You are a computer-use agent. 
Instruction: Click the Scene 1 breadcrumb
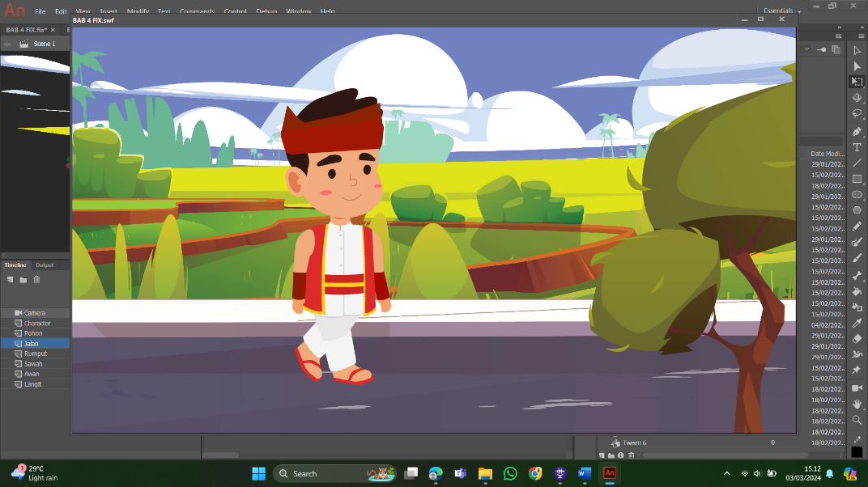click(x=45, y=44)
